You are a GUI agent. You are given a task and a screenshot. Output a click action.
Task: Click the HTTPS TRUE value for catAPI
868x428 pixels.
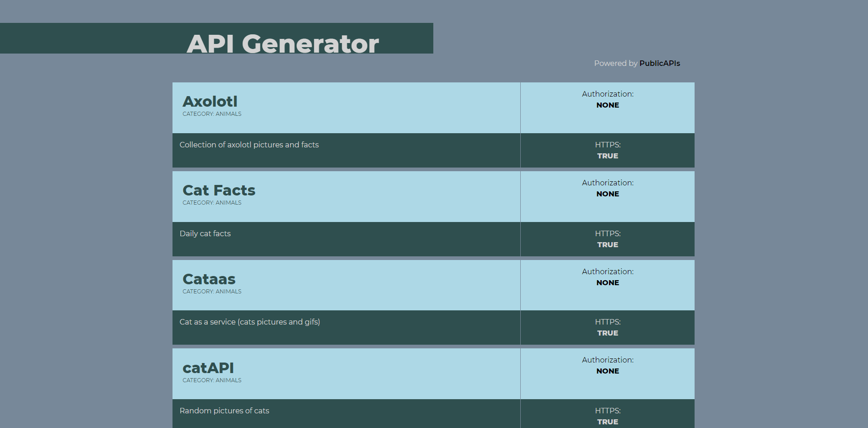pyautogui.click(x=608, y=422)
